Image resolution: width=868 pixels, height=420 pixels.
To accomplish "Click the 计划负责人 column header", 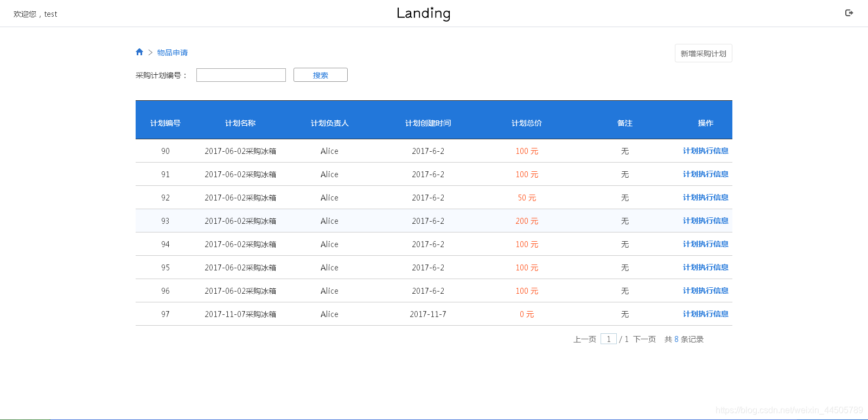I will (x=329, y=123).
